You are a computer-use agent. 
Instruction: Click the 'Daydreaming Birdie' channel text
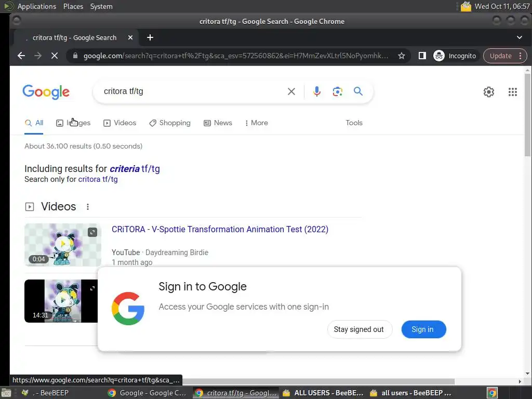177,252
